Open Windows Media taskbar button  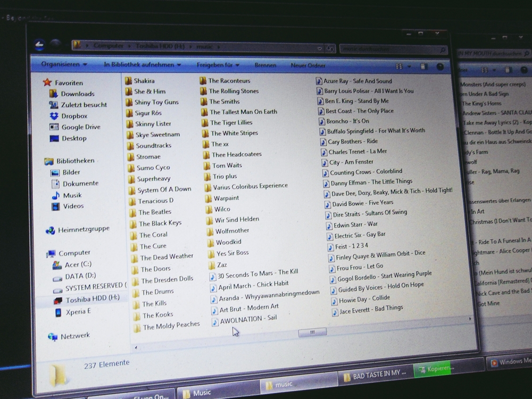point(510,362)
